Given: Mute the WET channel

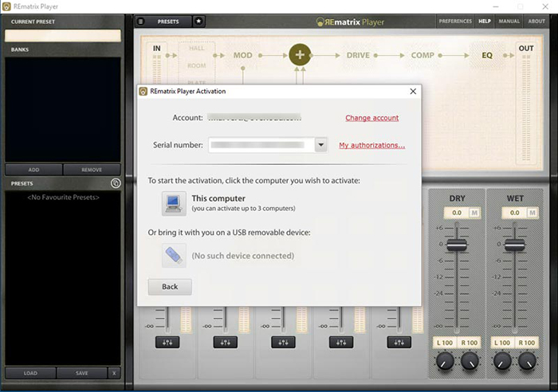Looking at the screenshot, I should click(532, 213).
